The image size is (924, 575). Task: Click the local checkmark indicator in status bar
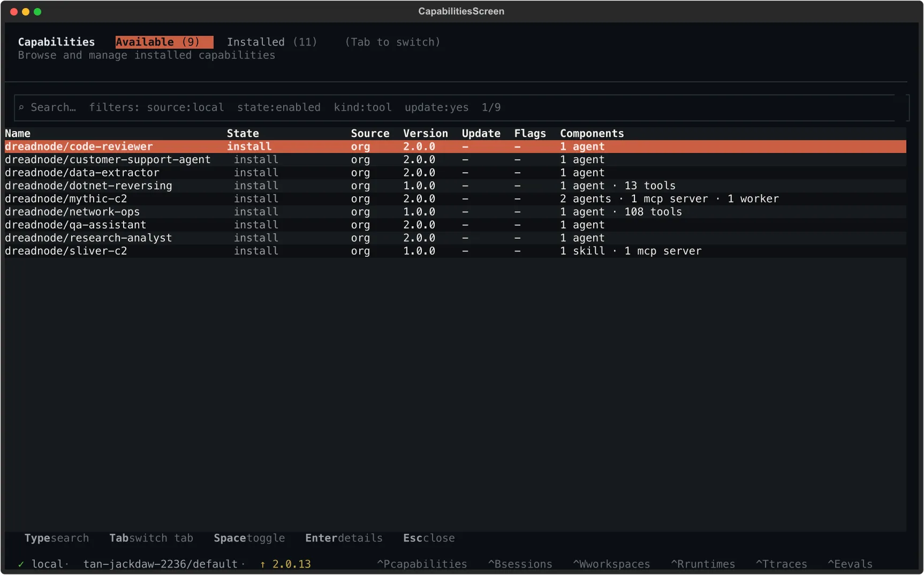(21, 564)
